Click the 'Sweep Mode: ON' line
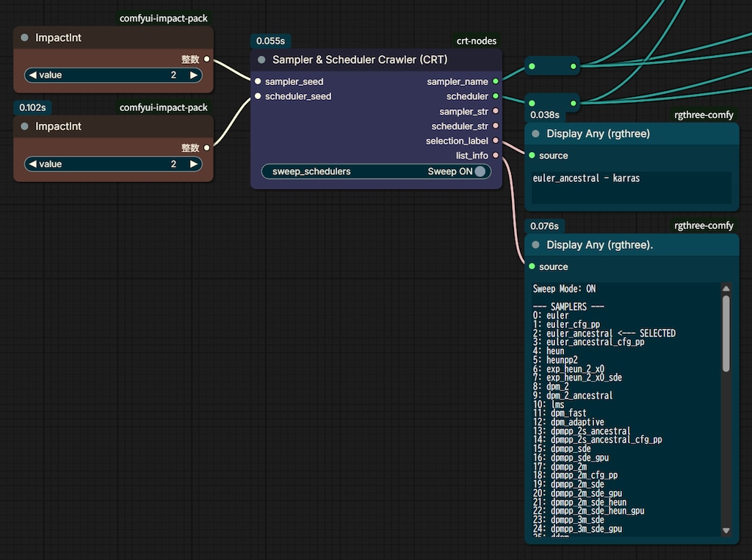Image resolution: width=752 pixels, height=560 pixels. coord(564,288)
